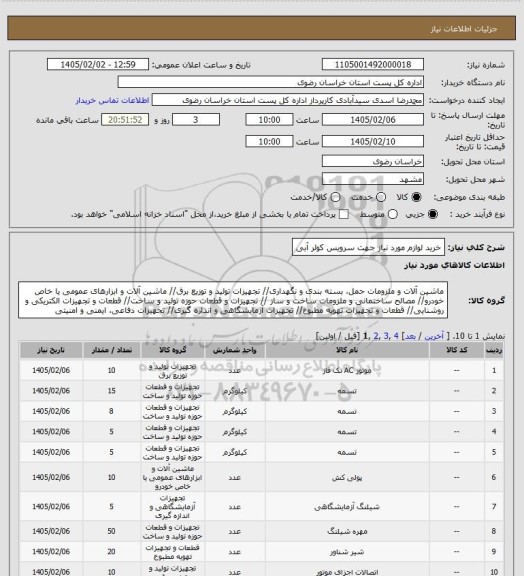Select item اتصالات اجزای موتور
Image resolution: width=524 pixels, height=576 pixels.
tap(347, 572)
